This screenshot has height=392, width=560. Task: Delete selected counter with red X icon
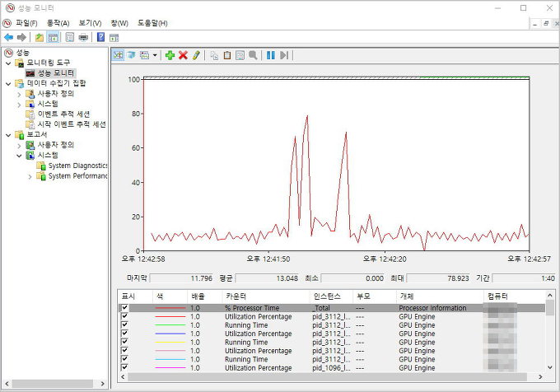pos(183,55)
